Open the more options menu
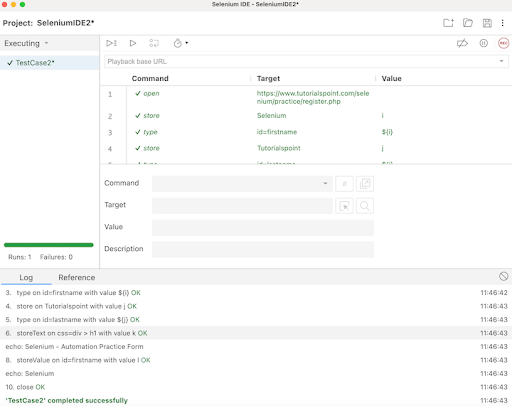Screen dimensions: 512x406 (503, 23)
